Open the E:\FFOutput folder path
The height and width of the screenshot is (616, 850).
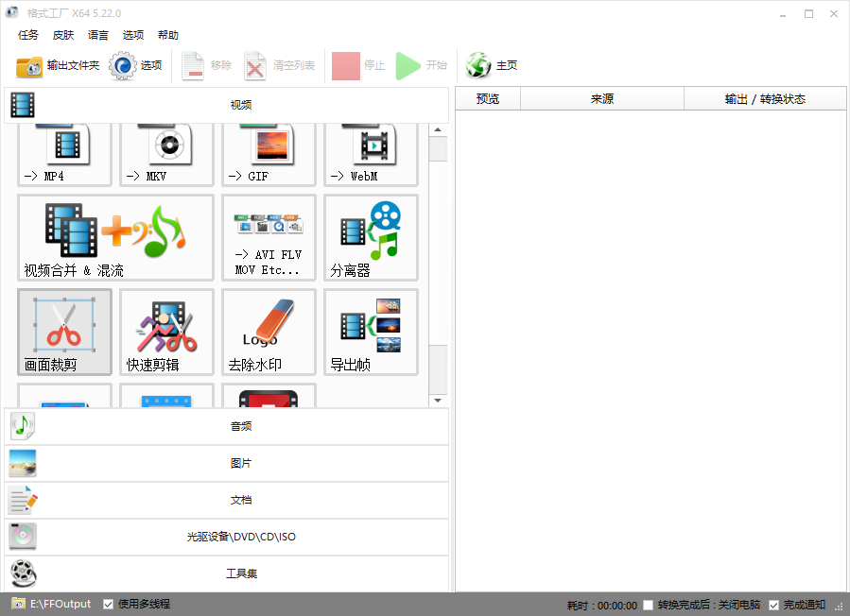pos(61,604)
